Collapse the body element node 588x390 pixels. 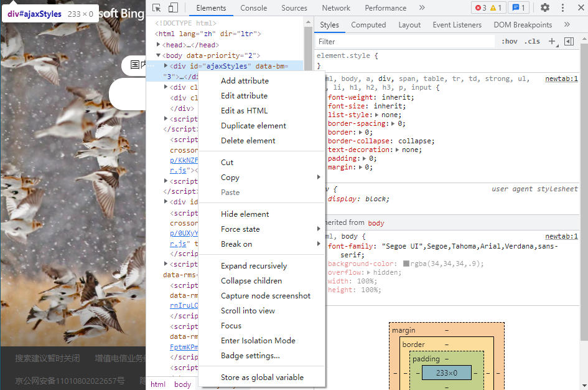[159, 55]
